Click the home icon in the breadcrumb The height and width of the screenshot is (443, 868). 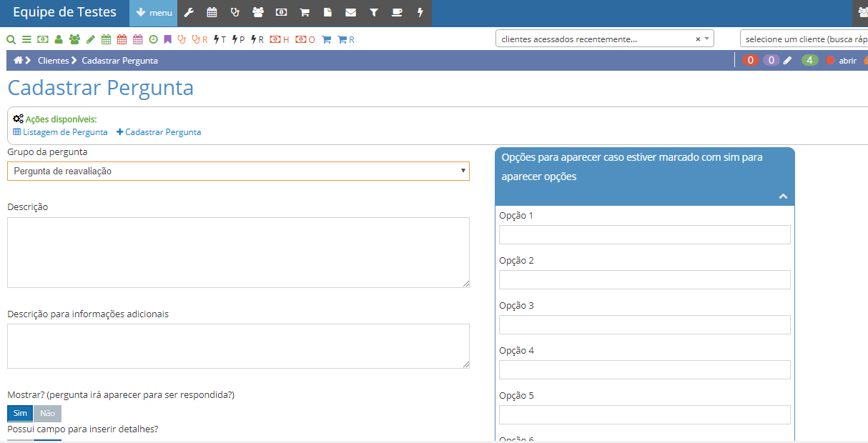pos(18,61)
